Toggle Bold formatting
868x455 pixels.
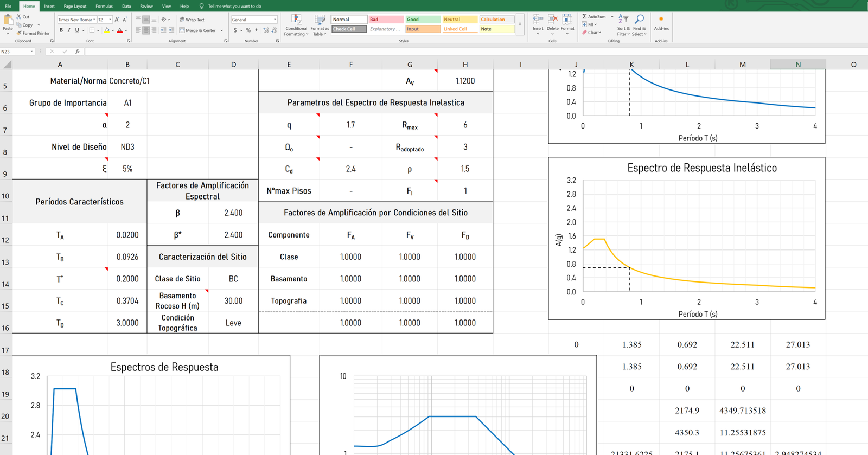(61, 30)
